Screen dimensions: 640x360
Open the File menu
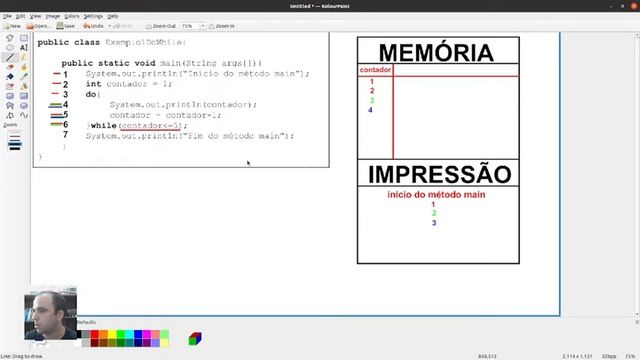click(7, 16)
